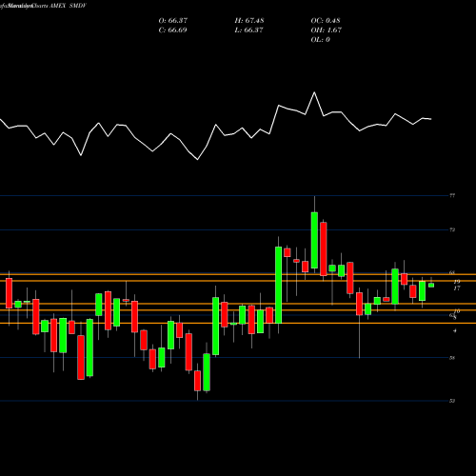Select the 72 price axis label

452,229
